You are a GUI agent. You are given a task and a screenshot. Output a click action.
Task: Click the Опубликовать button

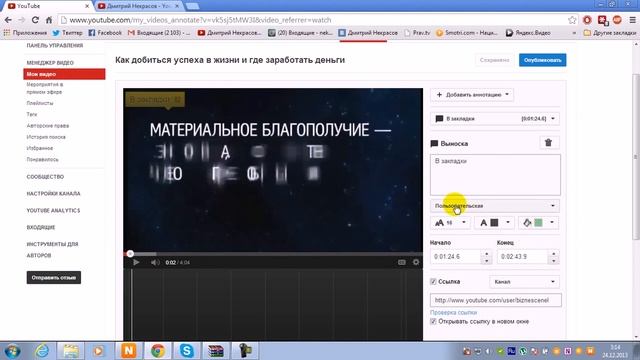point(542,60)
